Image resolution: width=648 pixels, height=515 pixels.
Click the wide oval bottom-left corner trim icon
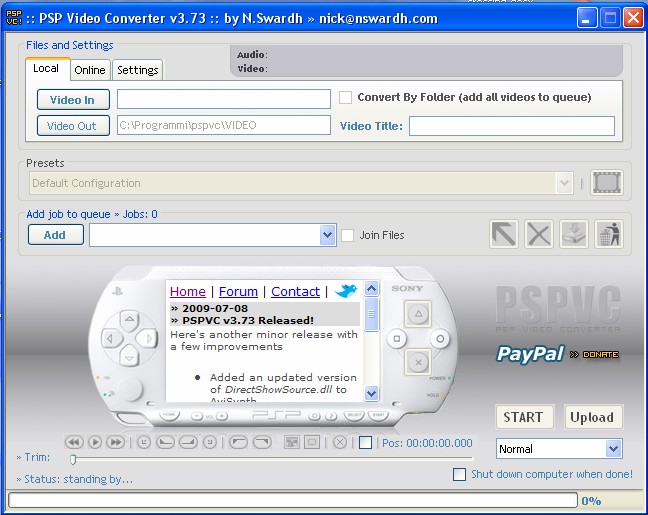[x=165, y=442]
